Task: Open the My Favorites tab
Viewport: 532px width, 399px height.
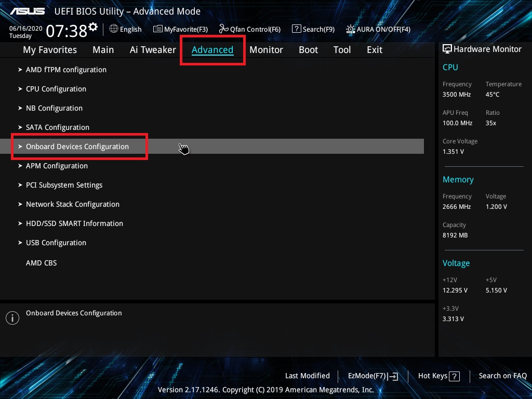Action: point(50,50)
